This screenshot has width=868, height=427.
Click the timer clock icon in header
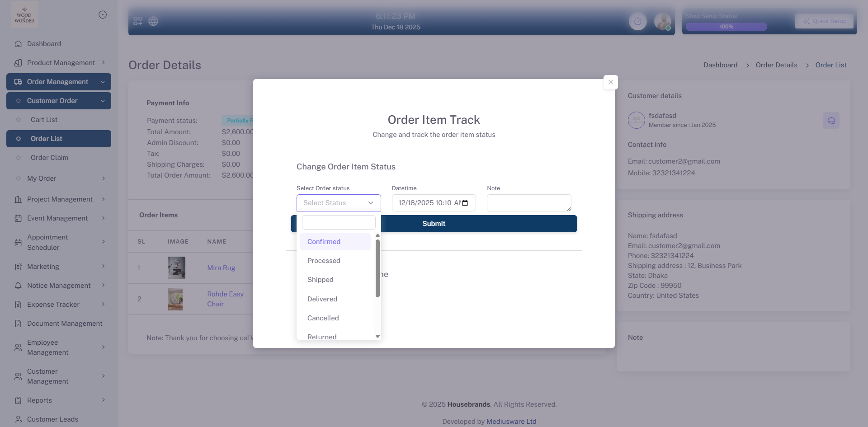tap(637, 21)
